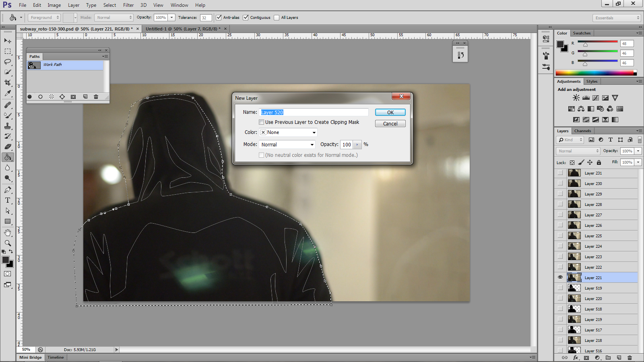
Task: Delete current path with Paths trash icon
Action: [96, 97]
